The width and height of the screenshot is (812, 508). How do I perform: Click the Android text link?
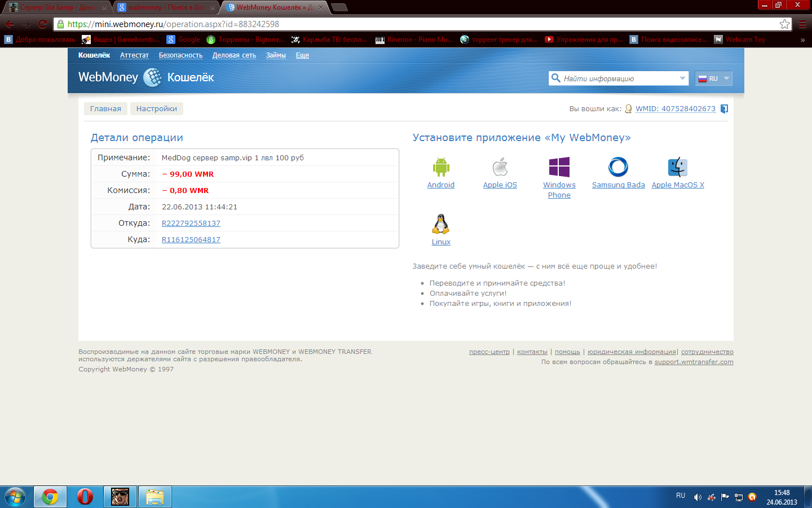pos(441,185)
